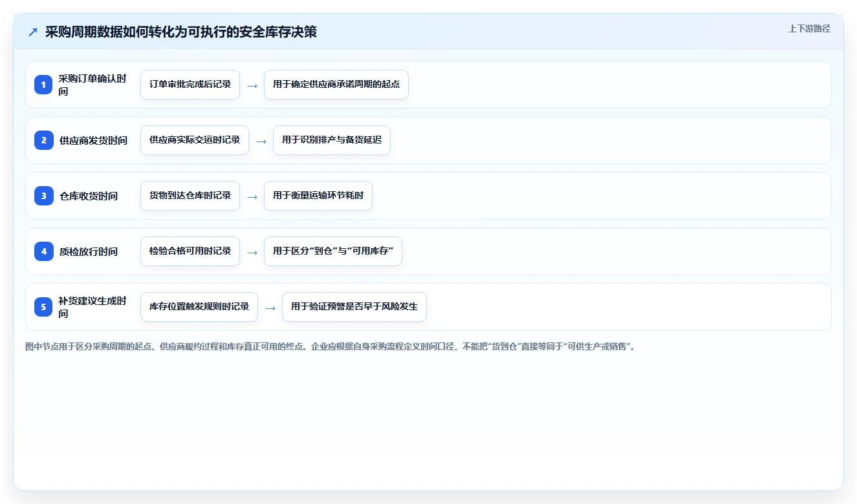Click the 用于验证预警是否早于风险发生 box

[x=354, y=307]
